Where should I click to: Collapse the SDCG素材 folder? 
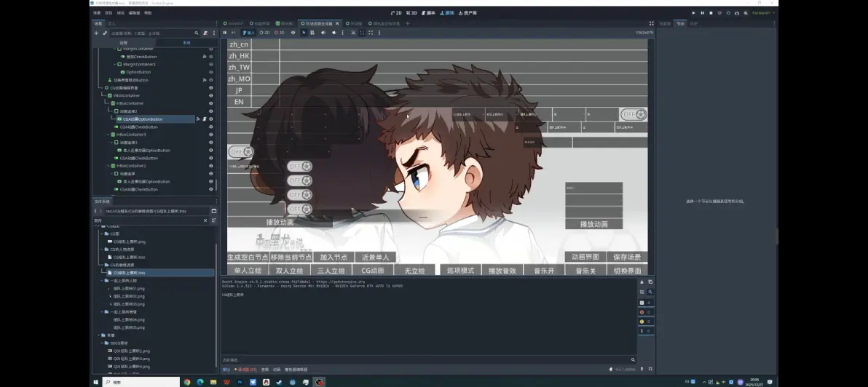(101, 343)
